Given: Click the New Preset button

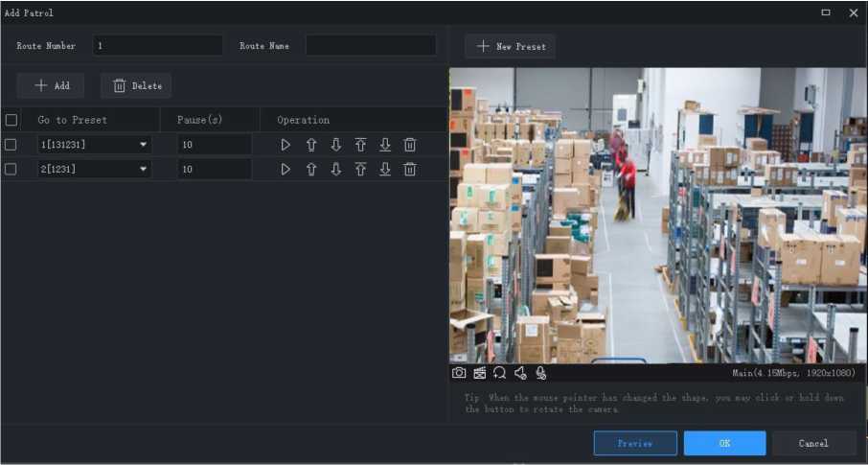Looking at the screenshot, I should pos(510,46).
